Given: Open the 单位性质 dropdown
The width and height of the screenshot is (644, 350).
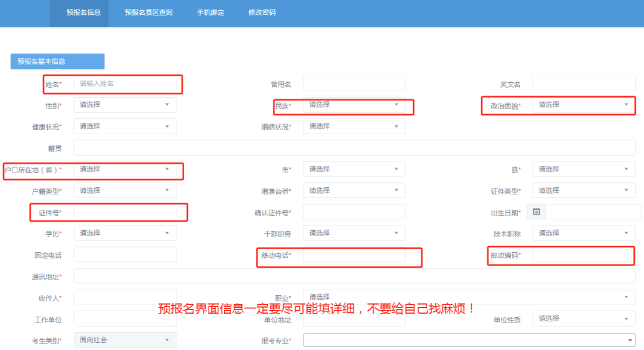Looking at the screenshot, I should click(x=583, y=318).
